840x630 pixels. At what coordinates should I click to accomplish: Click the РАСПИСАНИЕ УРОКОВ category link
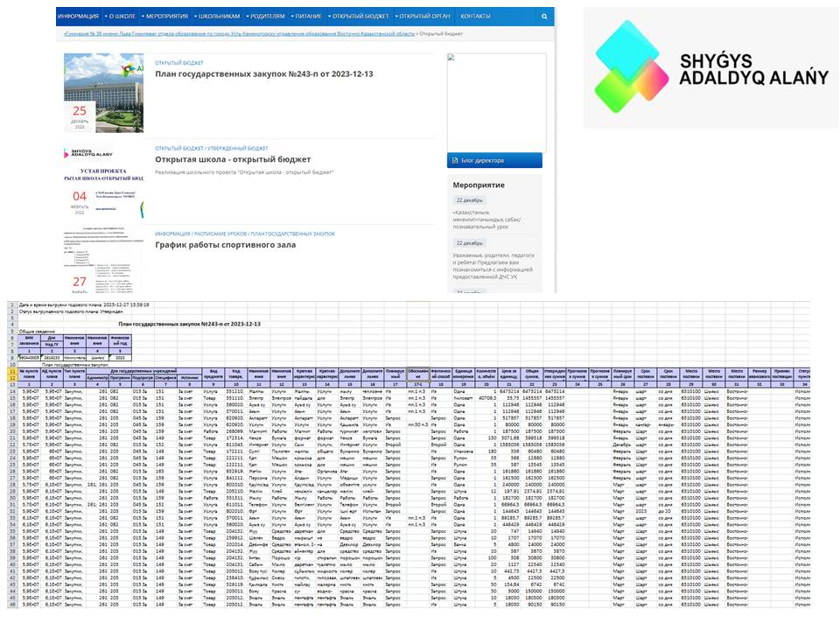click(x=220, y=234)
